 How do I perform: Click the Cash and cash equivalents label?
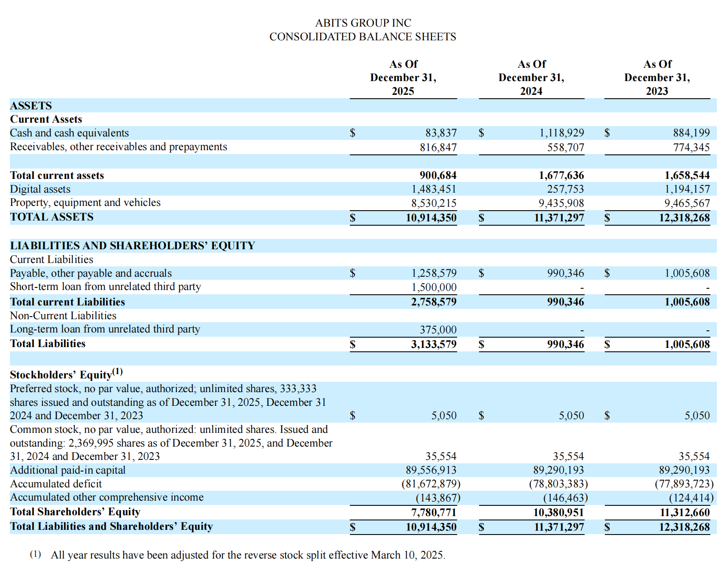tap(69, 133)
